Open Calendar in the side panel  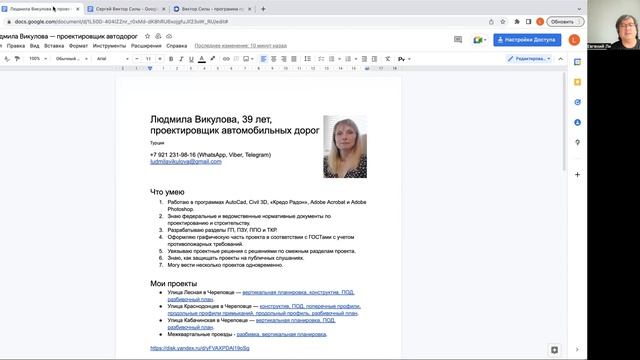point(577,62)
